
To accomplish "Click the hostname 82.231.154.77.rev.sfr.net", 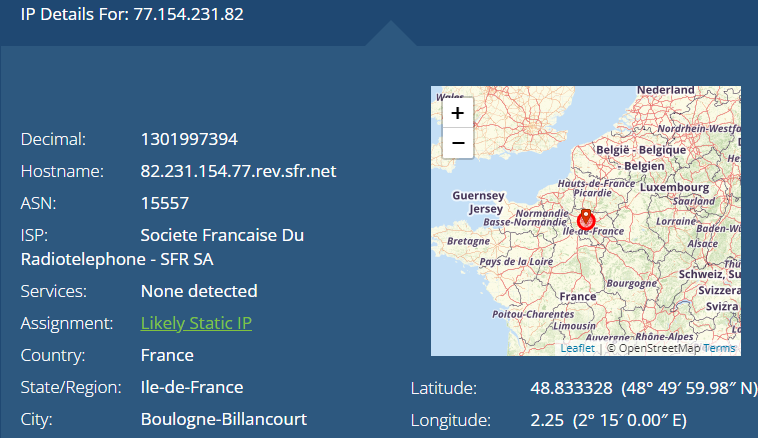I will 238,171.
